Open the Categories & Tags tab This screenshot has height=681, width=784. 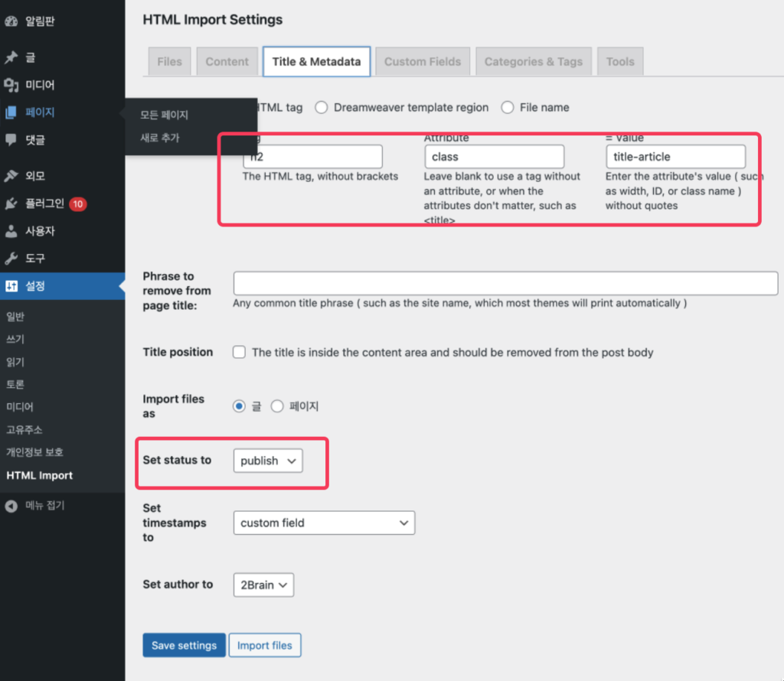(533, 62)
